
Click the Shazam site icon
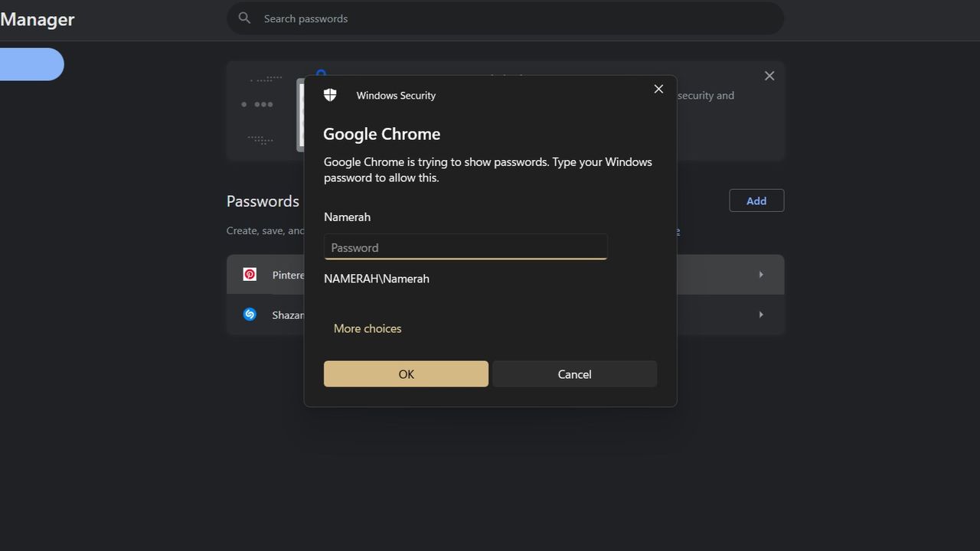[x=250, y=315]
